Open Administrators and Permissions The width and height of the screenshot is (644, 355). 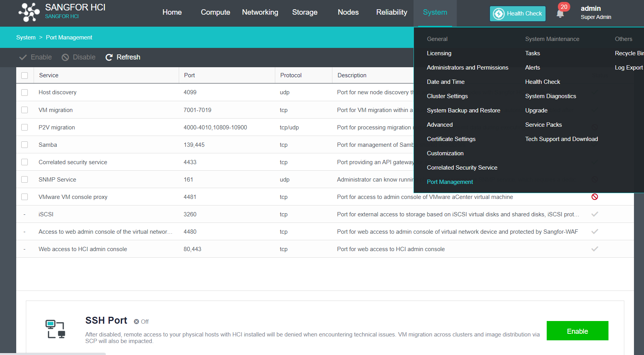(x=468, y=68)
